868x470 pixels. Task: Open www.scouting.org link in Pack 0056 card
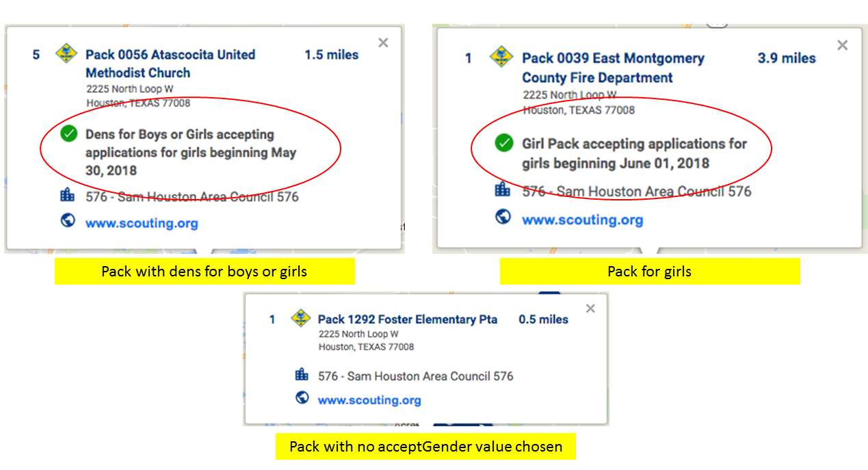tap(142, 223)
